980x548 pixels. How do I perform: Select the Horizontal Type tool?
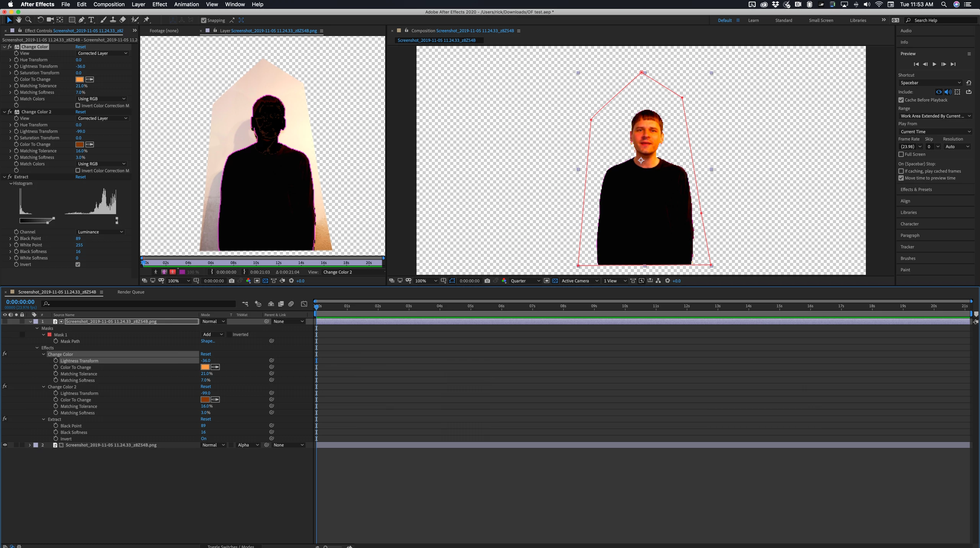[91, 20]
